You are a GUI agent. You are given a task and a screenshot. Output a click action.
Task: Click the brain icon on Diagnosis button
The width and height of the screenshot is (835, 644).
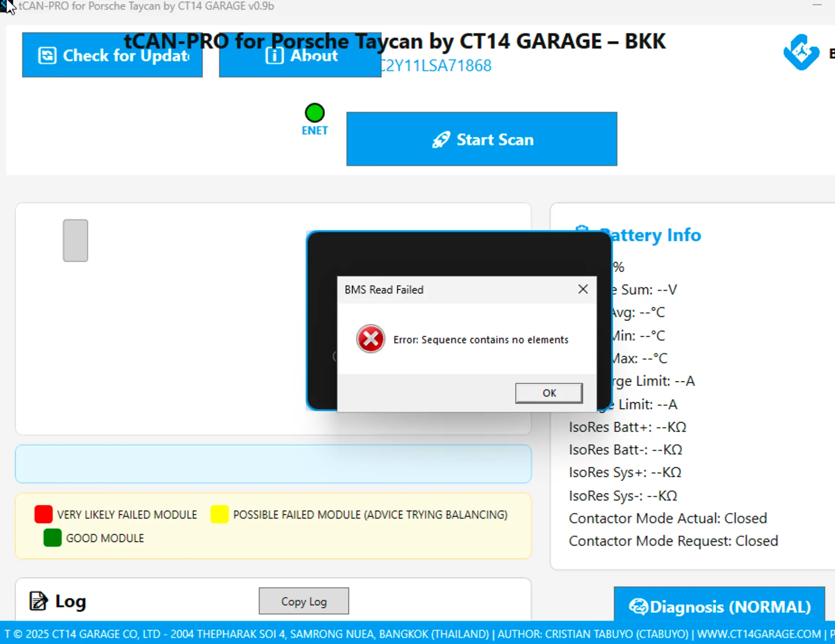[x=638, y=606]
